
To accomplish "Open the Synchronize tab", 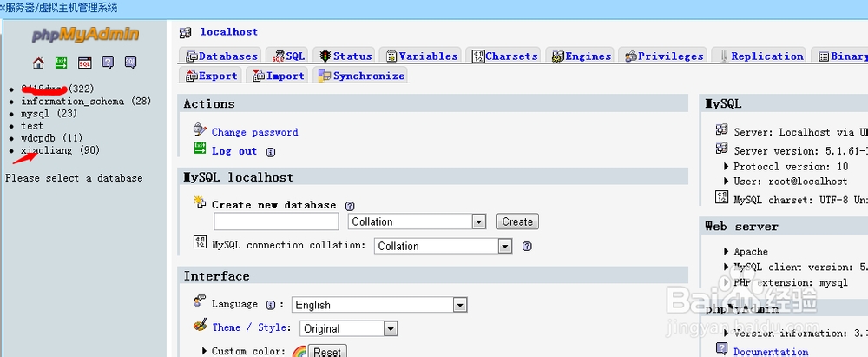I will tap(361, 76).
